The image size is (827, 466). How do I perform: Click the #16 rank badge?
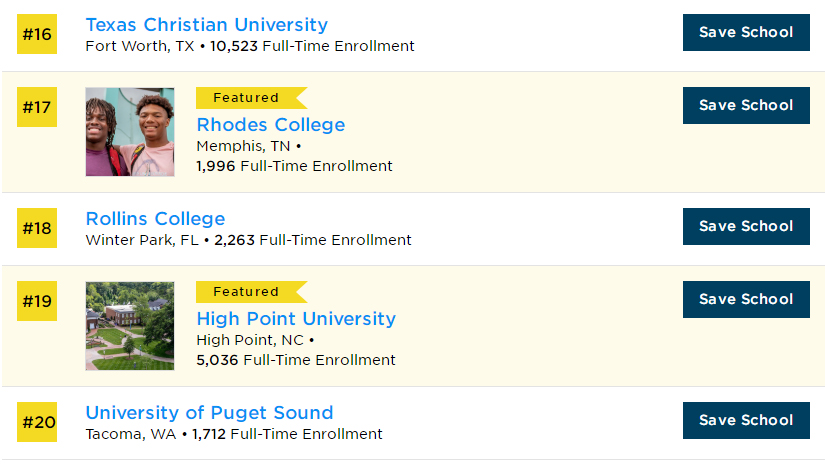pyautogui.click(x=37, y=34)
